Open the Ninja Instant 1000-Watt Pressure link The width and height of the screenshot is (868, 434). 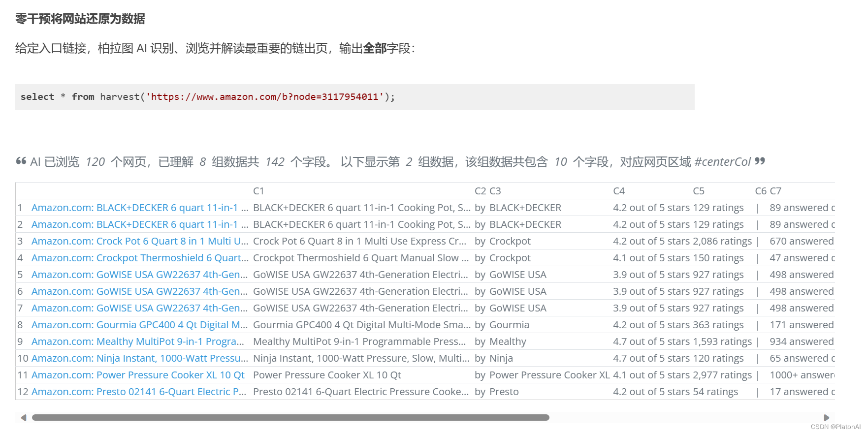tap(140, 358)
